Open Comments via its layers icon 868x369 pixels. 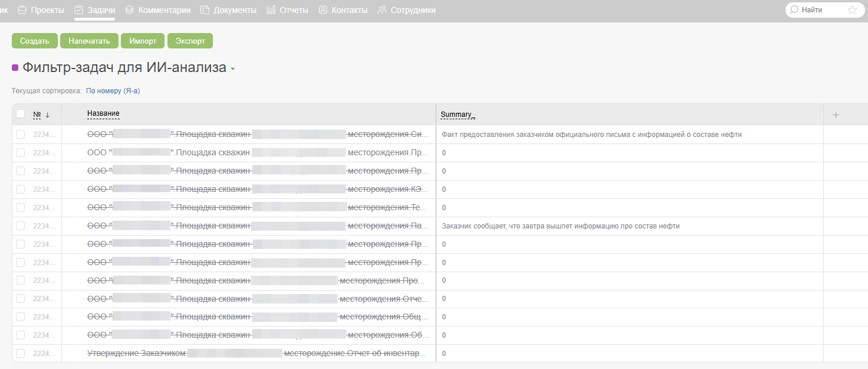(130, 9)
